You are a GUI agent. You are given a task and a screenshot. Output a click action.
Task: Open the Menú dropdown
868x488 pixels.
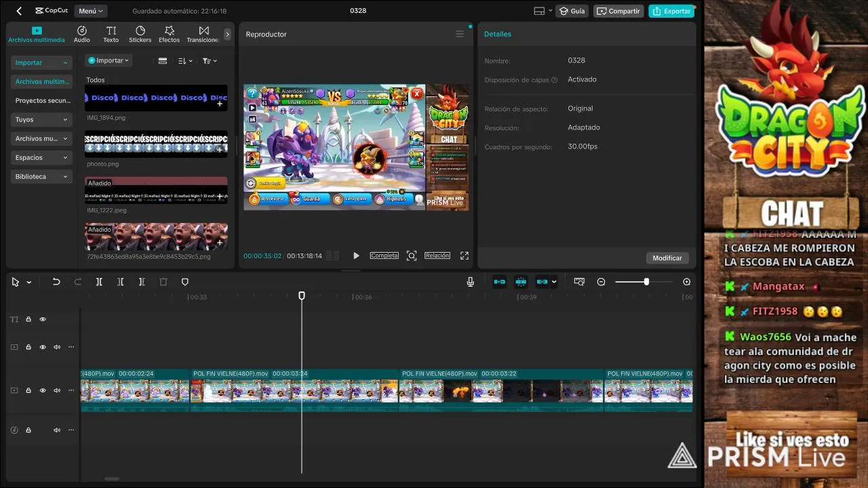coord(91,11)
